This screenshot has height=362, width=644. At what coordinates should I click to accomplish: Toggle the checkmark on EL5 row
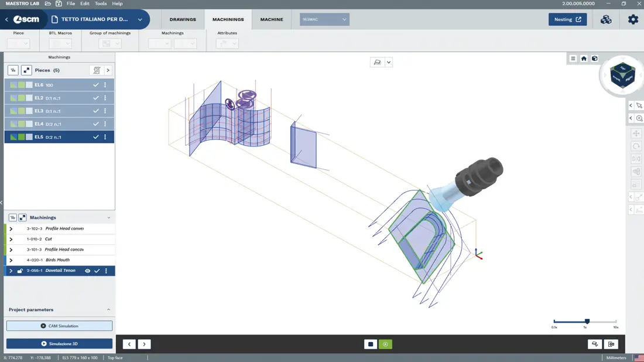tap(95, 137)
